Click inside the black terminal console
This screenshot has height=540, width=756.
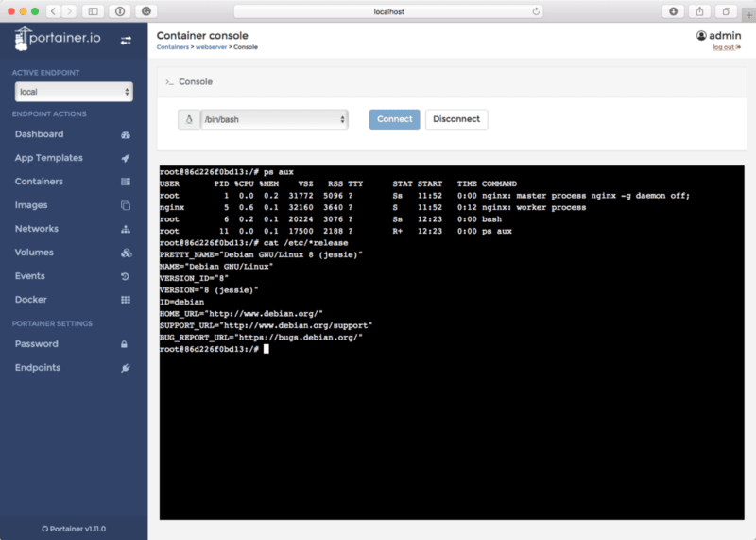click(451, 426)
